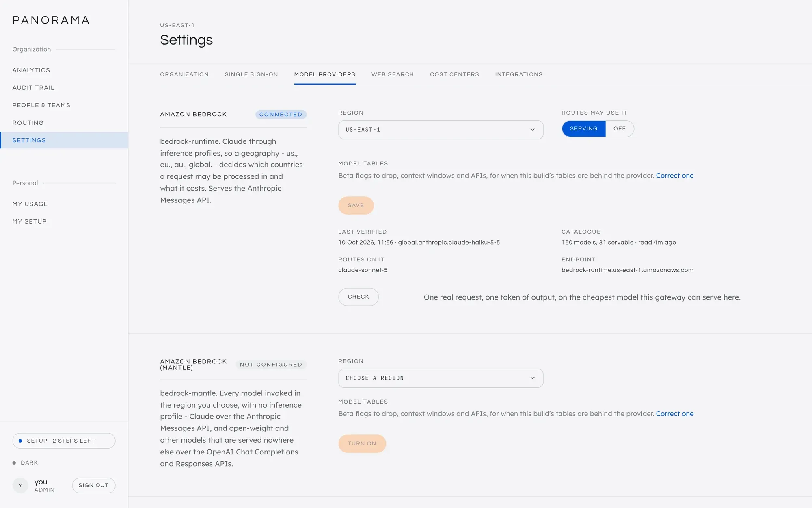Viewport: 812px width, 508px height.
Task: Switch routes toggle to OFF
Action: coord(620,128)
